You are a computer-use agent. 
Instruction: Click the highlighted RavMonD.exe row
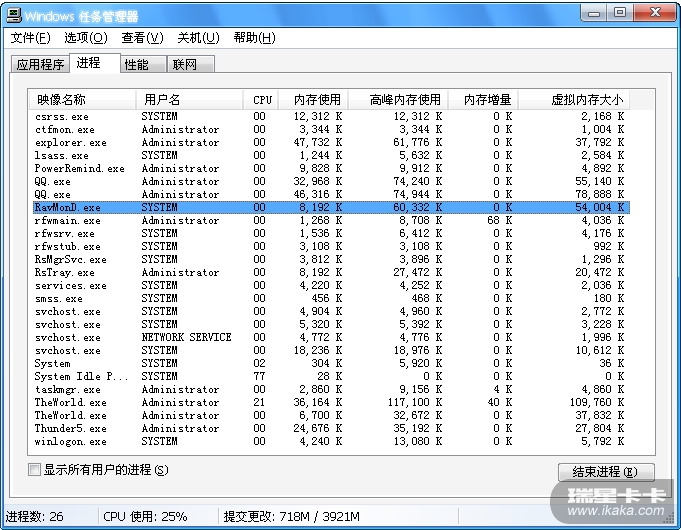pyautogui.click(x=331, y=207)
